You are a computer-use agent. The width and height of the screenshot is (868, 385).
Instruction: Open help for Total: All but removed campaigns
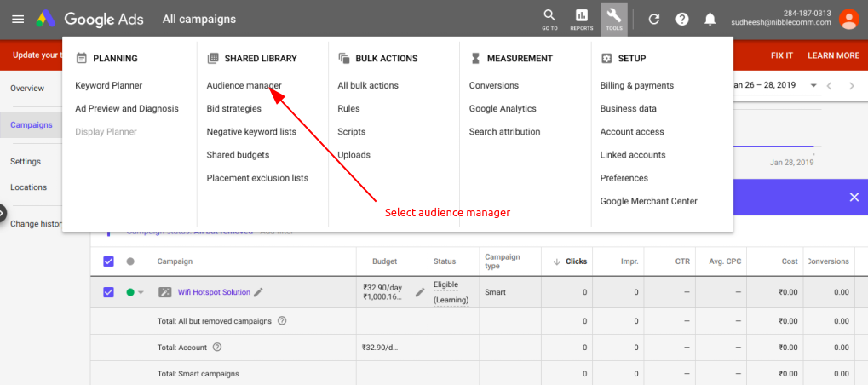pyautogui.click(x=282, y=321)
